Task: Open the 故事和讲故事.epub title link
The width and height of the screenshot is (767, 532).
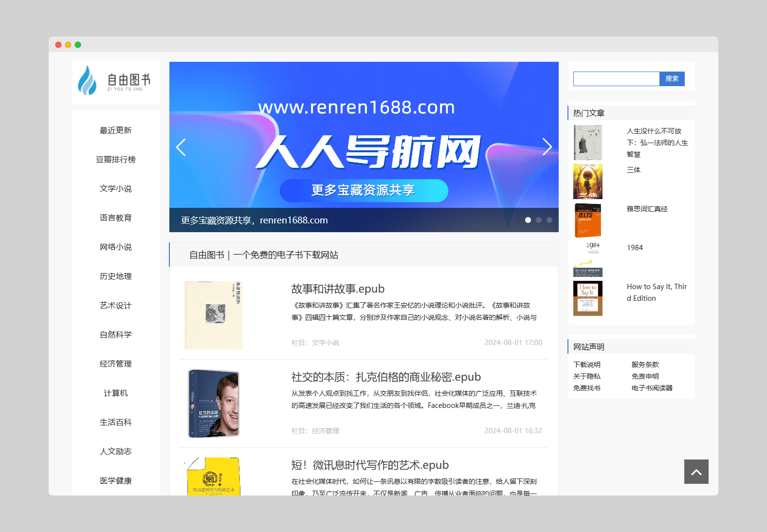Action: tap(338, 289)
